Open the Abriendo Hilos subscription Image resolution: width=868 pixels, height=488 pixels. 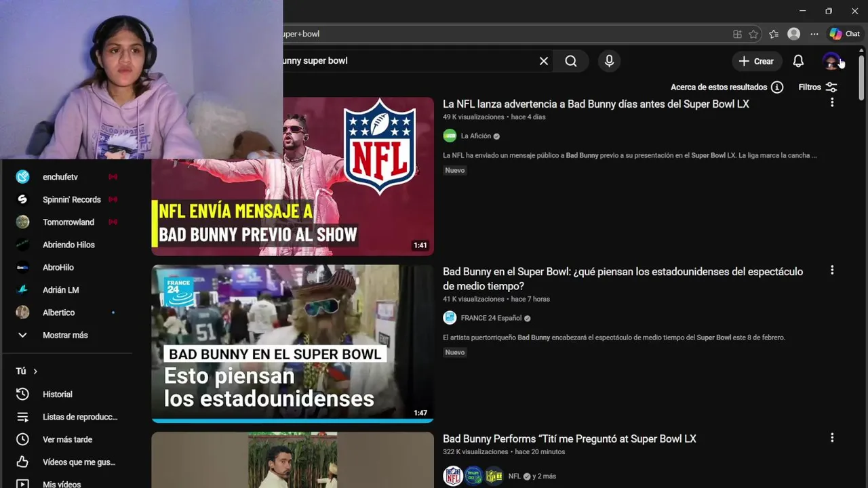click(68, 245)
